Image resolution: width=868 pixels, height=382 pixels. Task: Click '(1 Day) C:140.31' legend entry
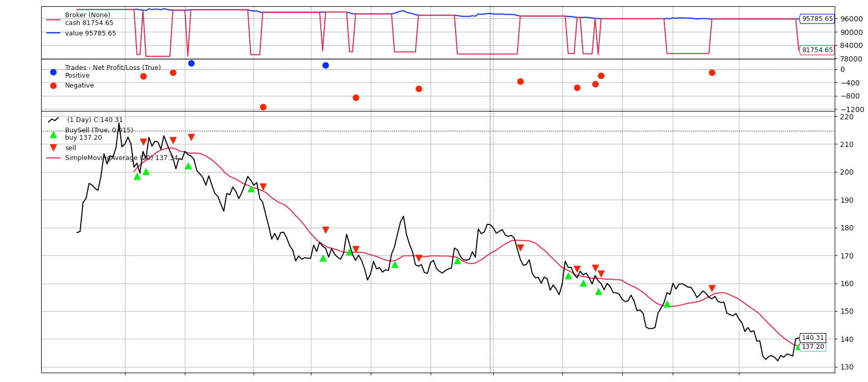coord(95,120)
